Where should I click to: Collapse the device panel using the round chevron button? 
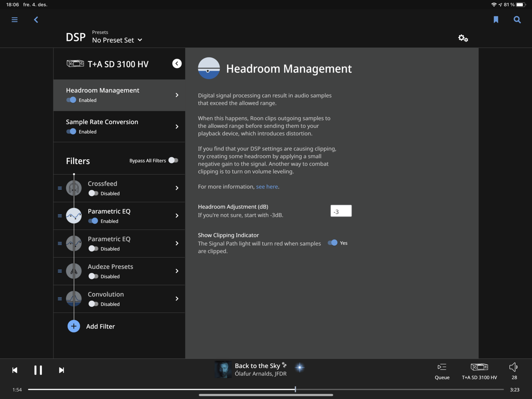177,64
